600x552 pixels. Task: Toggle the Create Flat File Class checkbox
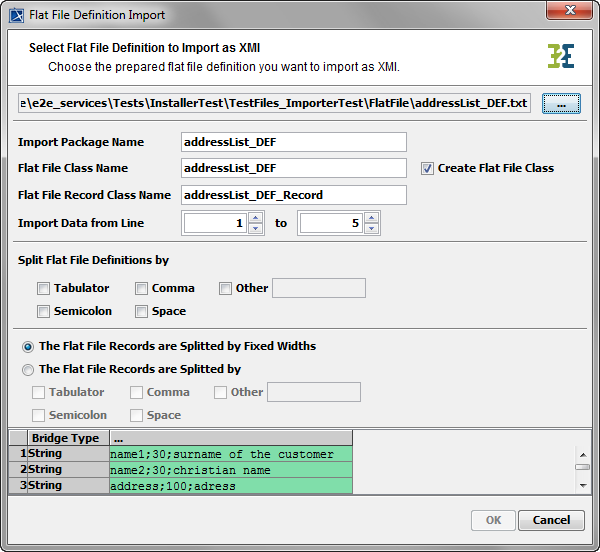click(427, 168)
